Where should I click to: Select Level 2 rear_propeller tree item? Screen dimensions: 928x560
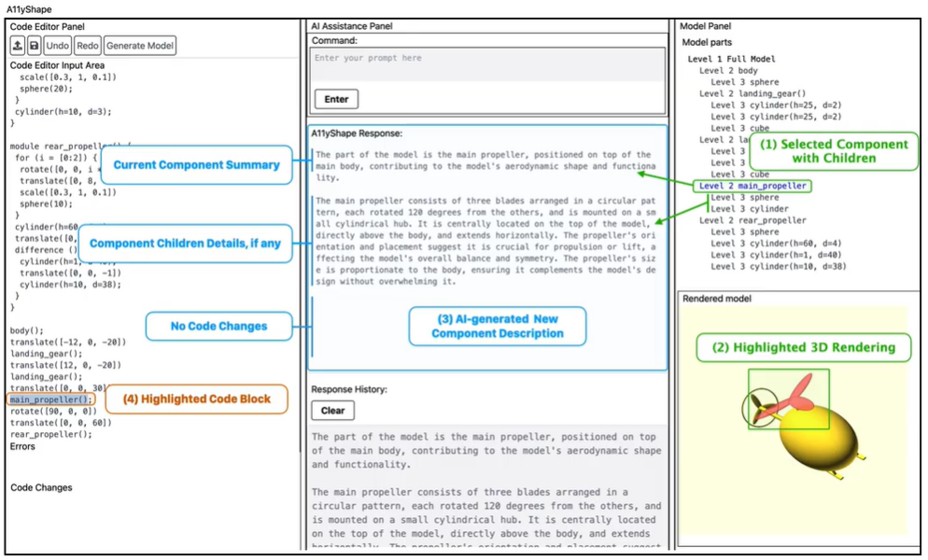752,220
